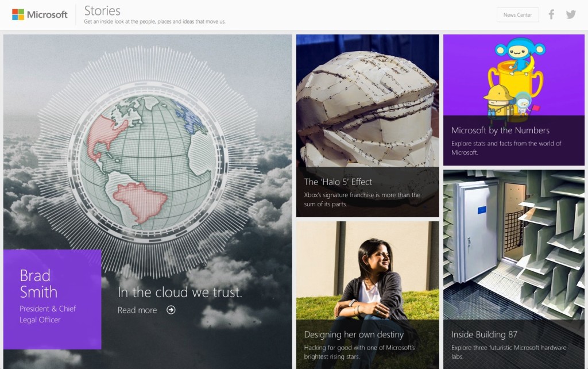Click the Brad Smith purple name tile

52,299
